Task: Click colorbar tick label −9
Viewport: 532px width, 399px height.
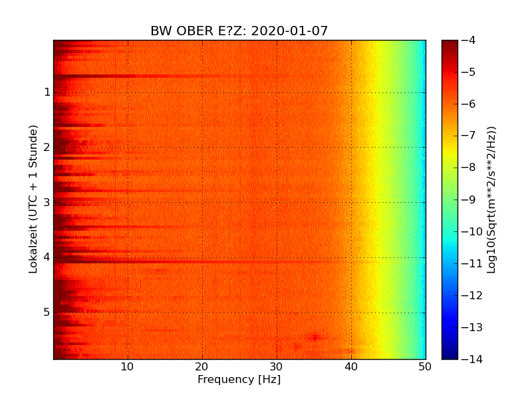Action: (469, 199)
